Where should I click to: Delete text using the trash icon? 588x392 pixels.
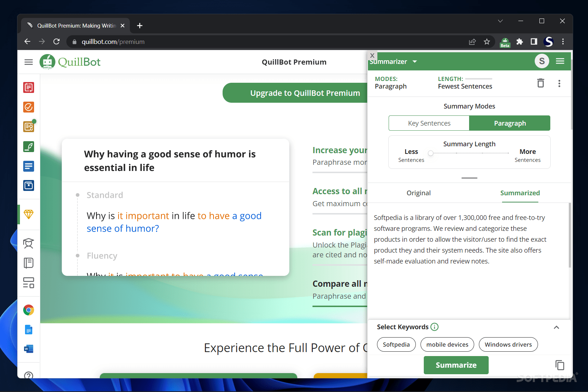coord(541,83)
